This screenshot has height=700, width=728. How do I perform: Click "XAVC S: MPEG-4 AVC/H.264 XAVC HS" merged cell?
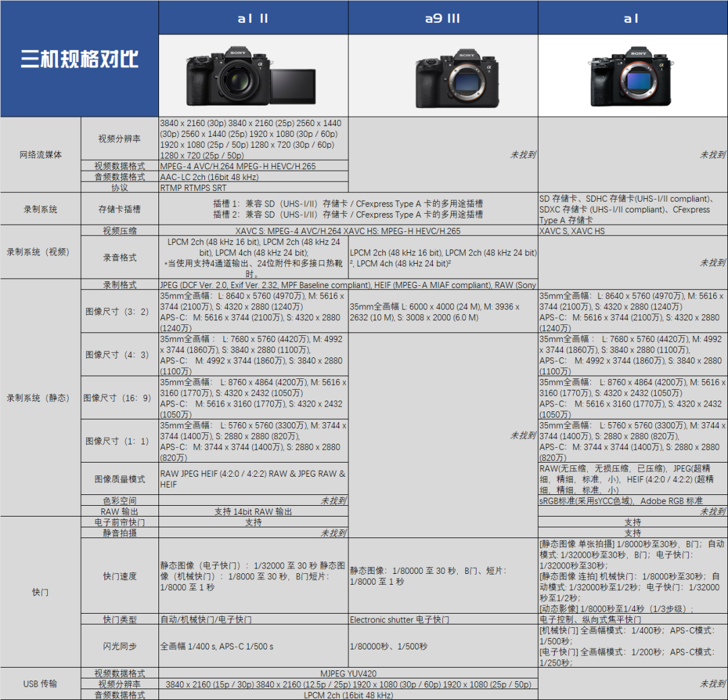click(x=348, y=231)
